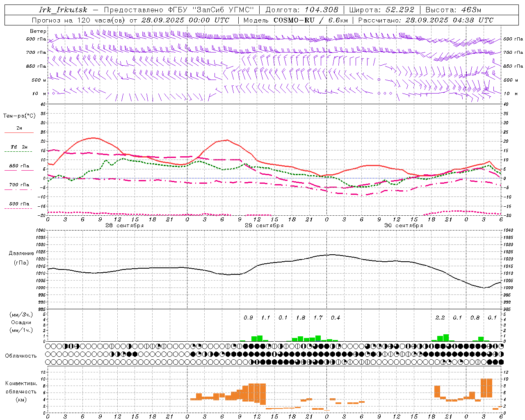Click the 28 сентября date label
525x420 pixels.
124,226
